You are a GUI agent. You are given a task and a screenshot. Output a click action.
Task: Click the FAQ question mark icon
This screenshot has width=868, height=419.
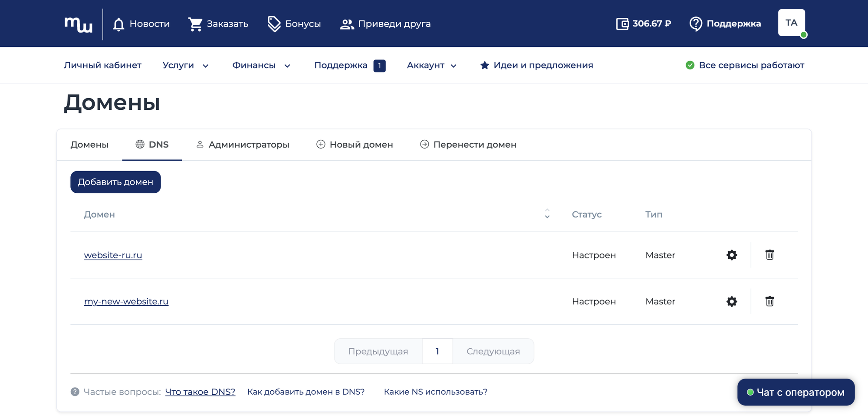[75, 392]
